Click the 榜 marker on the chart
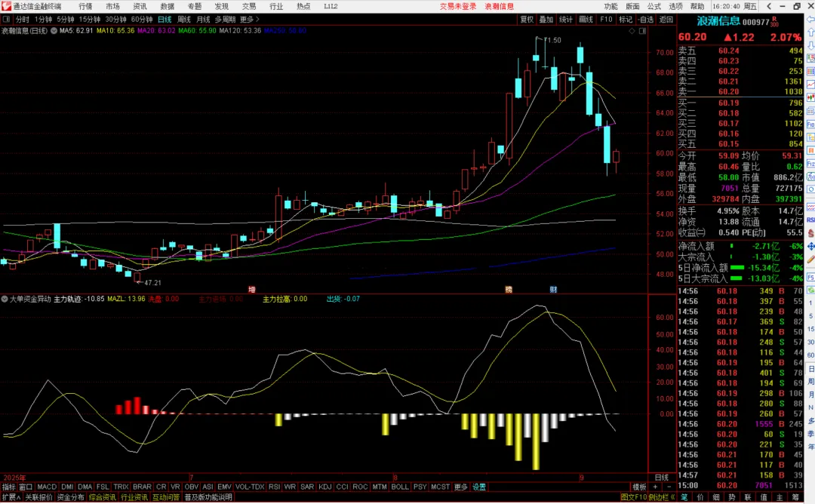This screenshot has width=815, height=504. 509,290
